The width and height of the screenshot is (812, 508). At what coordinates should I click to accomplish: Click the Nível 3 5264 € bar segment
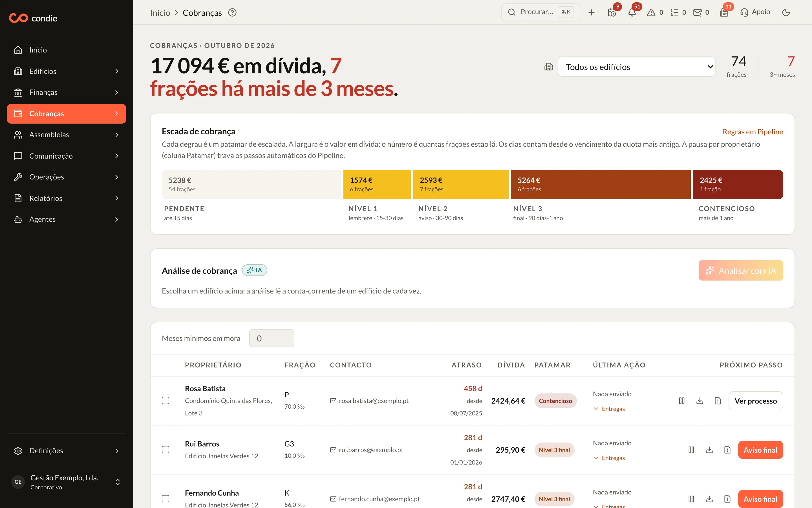tap(601, 185)
